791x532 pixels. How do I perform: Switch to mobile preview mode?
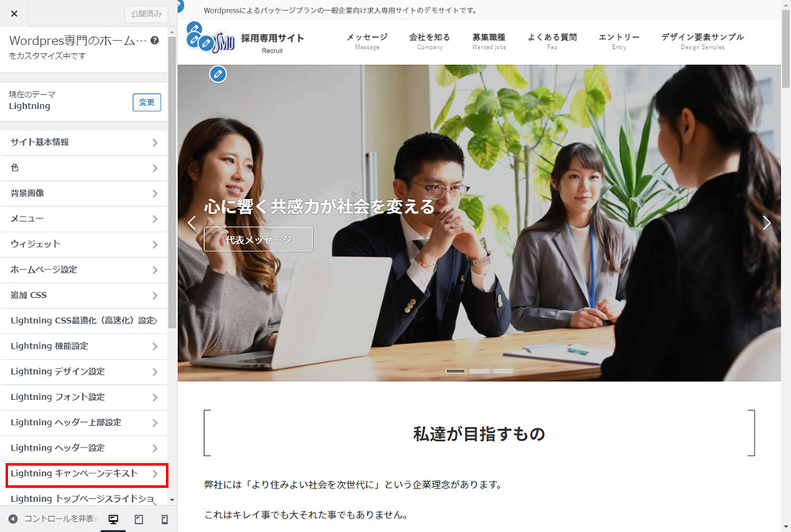pyautogui.click(x=165, y=519)
